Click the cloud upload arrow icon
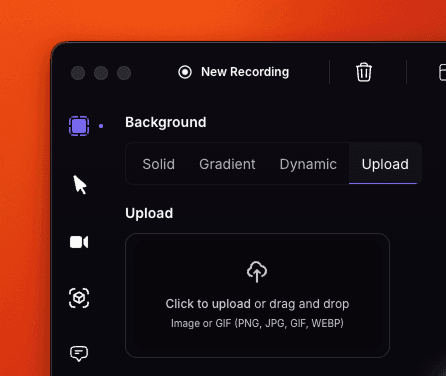The image size is (446, 376). [x=257, y=272]
